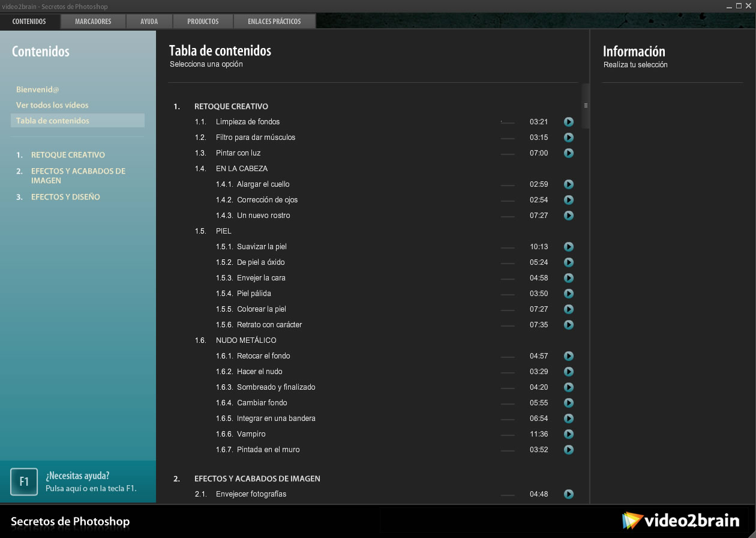This screenshot has width=756, height=538.
Task: Play video for Limpieza de fondos
Action: [569, 122]
